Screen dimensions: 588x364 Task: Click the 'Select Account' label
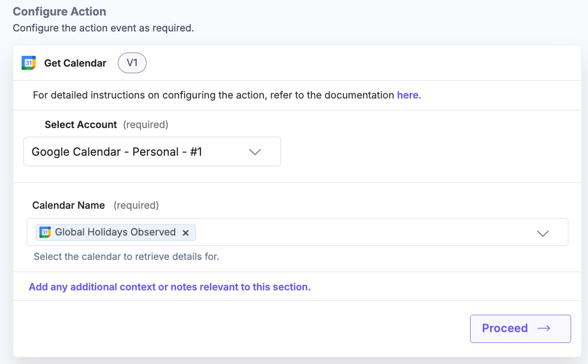click(81, 125)
